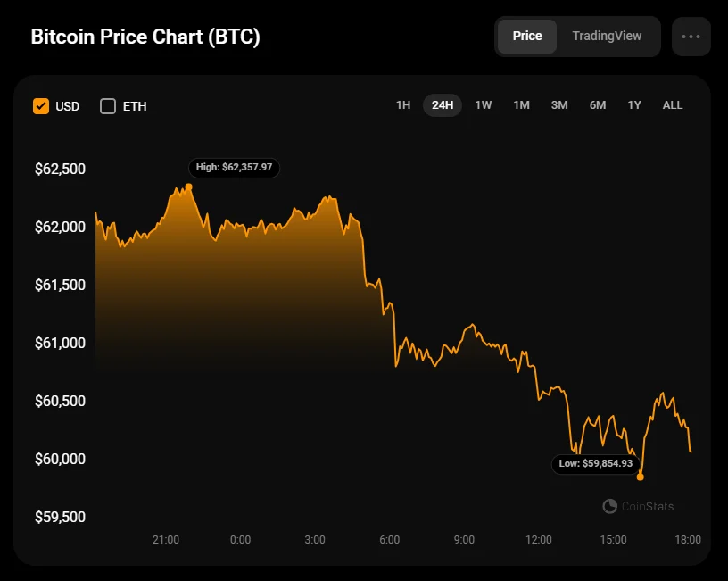
Task: Click the Low price marker dot
Action: [641, 477]
